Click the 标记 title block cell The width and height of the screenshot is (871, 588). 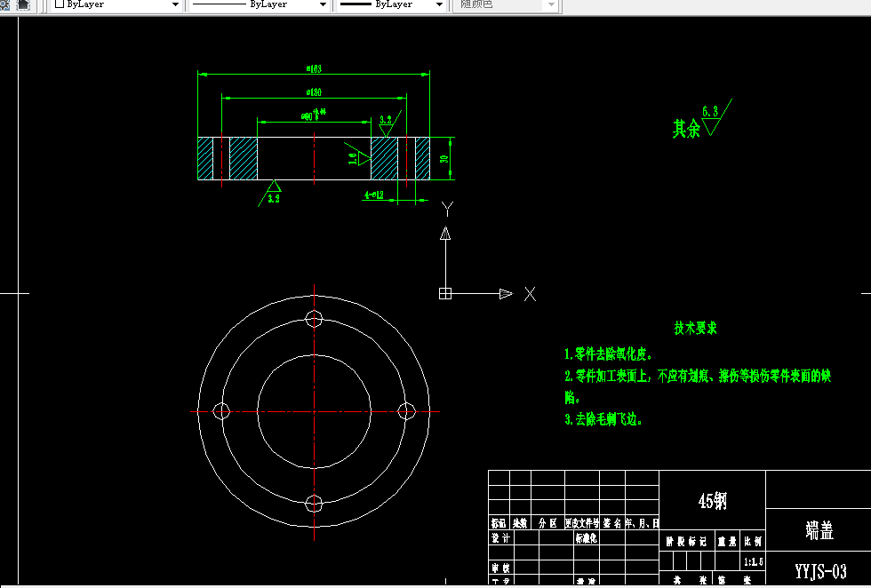[x=499, y=523]
